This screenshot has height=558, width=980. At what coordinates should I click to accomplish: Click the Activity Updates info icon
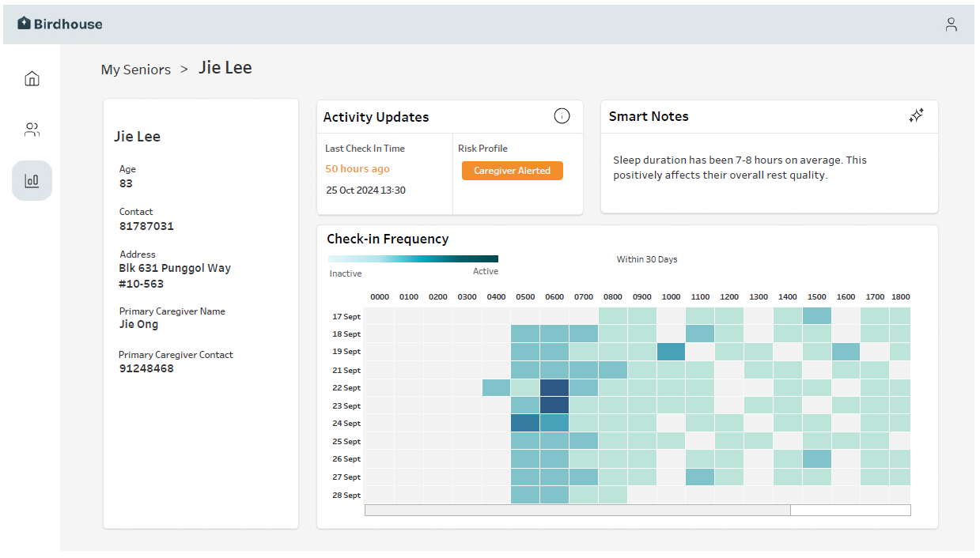[x=562, y=117]
